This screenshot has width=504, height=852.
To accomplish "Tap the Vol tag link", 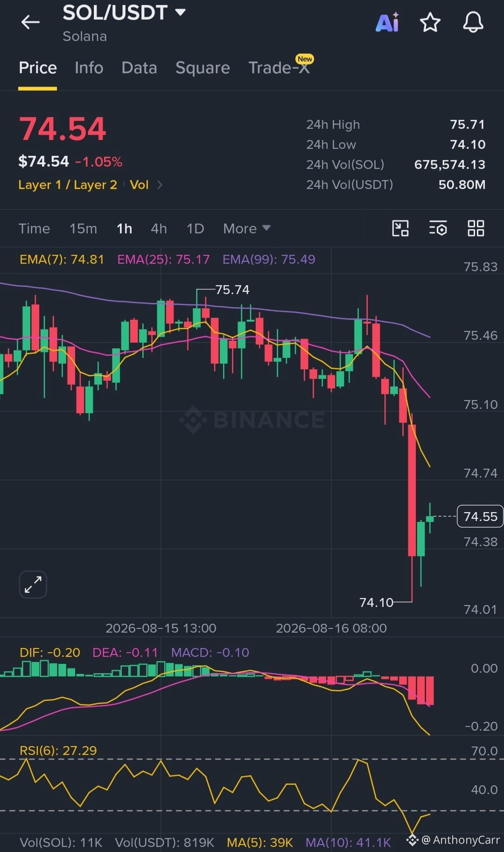I will [x=139, y=185].
